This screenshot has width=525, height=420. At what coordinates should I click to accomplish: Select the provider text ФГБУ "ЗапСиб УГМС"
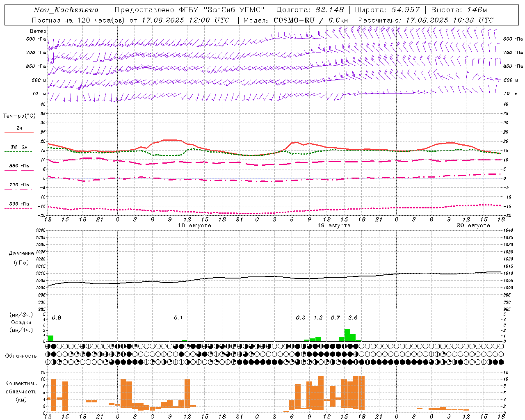[222, 10]
